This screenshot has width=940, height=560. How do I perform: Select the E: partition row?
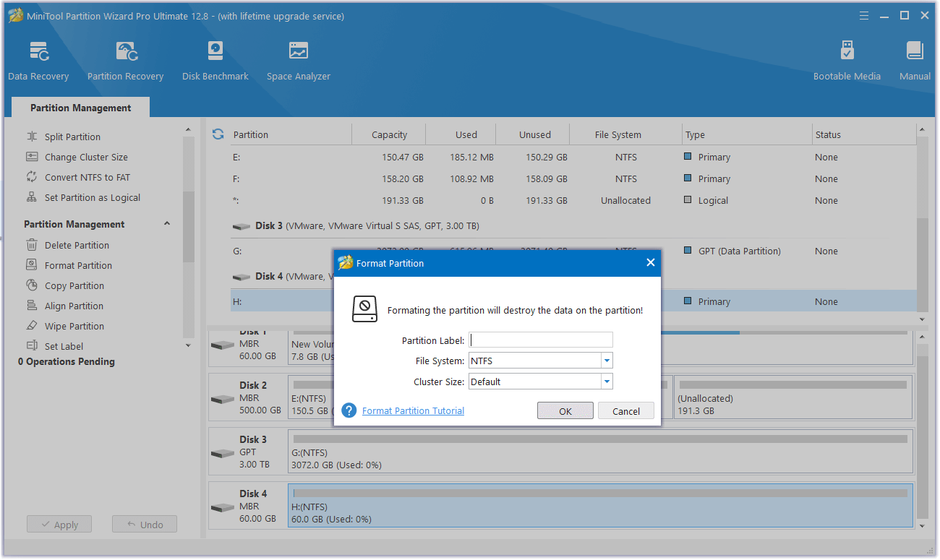tap(573, 157)
